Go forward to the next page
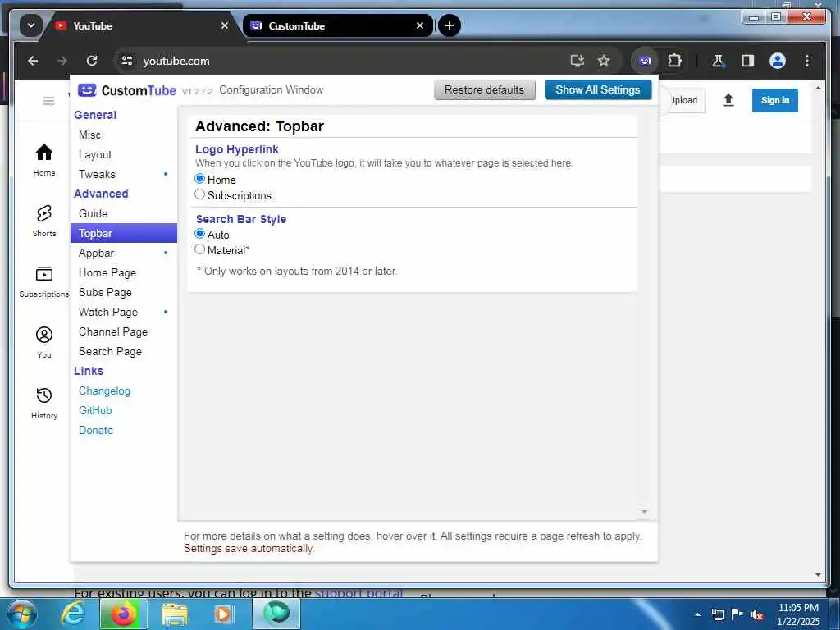Viewport: 840px width, 630px height. (x=62, y=61)
